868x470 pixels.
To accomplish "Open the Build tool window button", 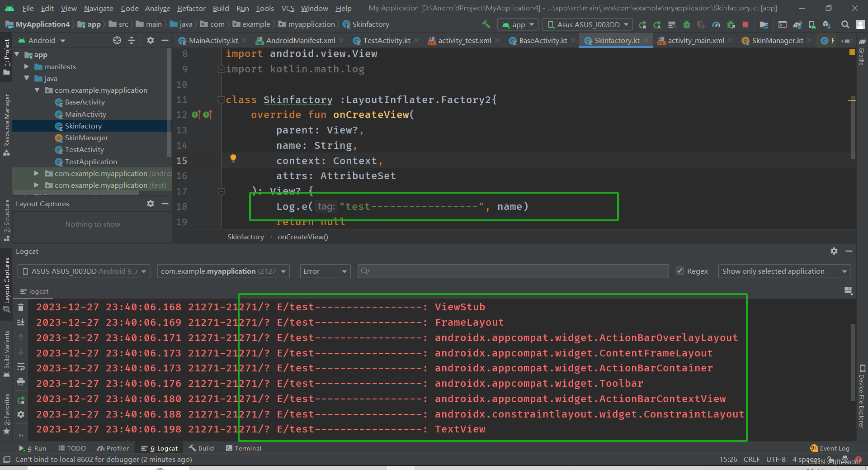I will [x=202, y=448].
